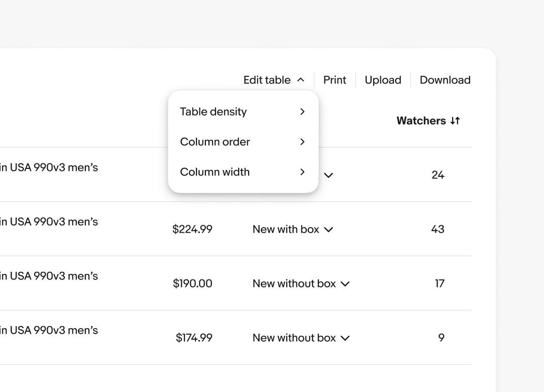Open the Table density submenu
Screen dimensions: 544x392
(x=213, y=112)
